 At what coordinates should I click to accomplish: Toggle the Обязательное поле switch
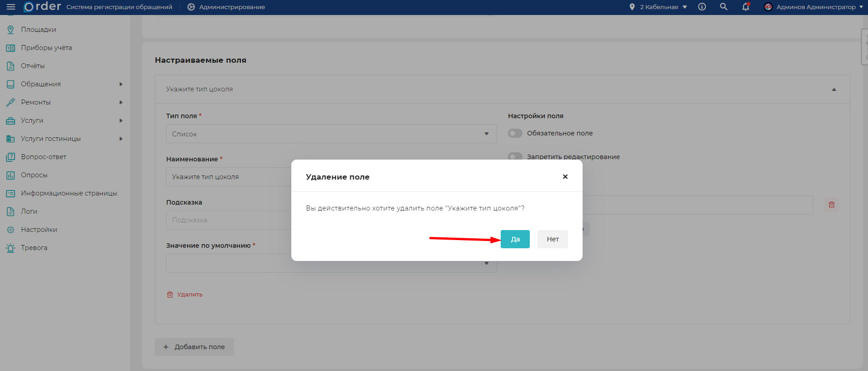click(515, 133)
